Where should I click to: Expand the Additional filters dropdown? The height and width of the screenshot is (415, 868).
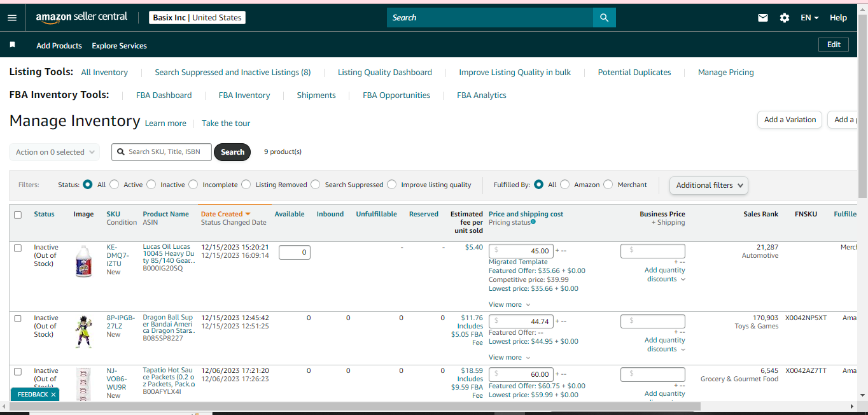(x=708, y=185)
